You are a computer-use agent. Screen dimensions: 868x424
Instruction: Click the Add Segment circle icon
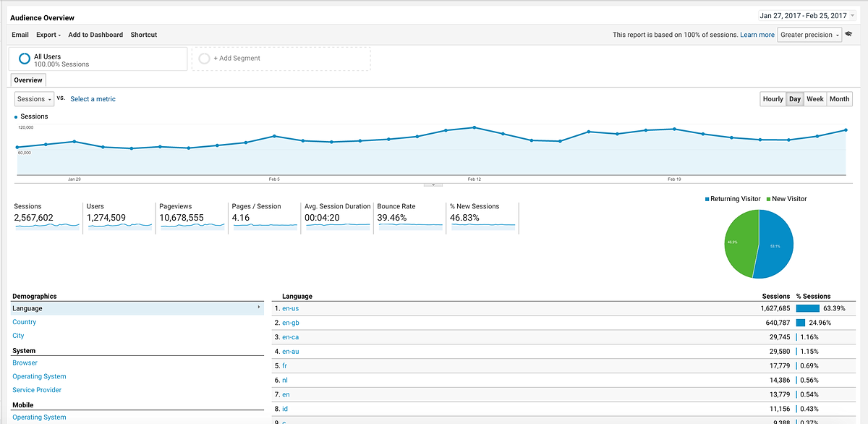coord(204,59)
